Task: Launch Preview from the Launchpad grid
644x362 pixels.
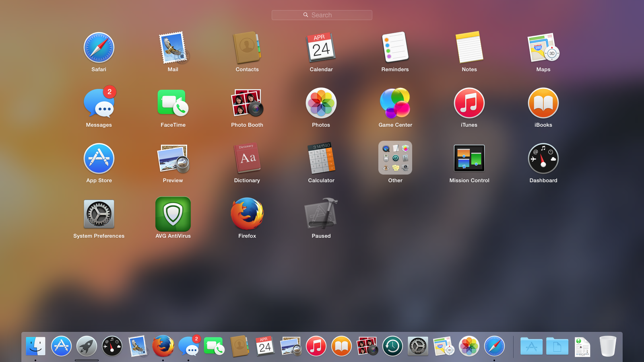Action: coord(173,158)
